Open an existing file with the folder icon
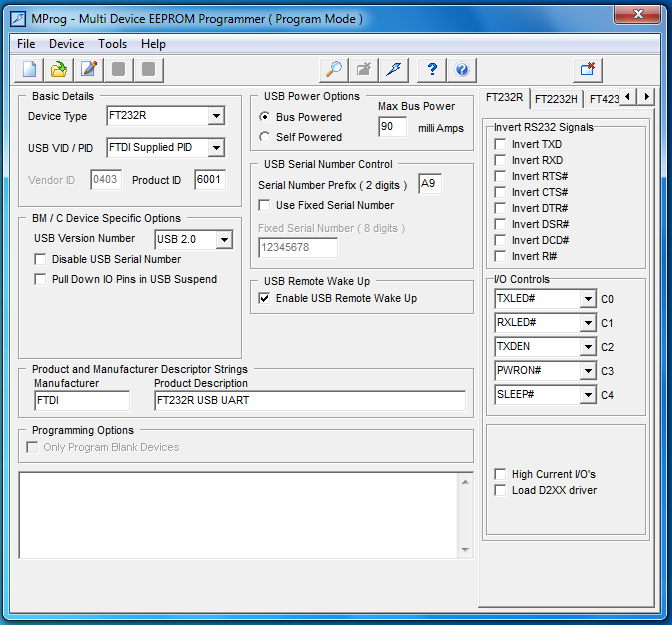 click(59, 69)
